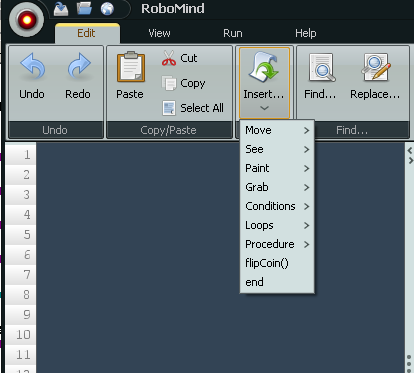The height and width of the screenshot is (373, 414).
Task: Switch to the Edit tab
Action: pos(87,33)
